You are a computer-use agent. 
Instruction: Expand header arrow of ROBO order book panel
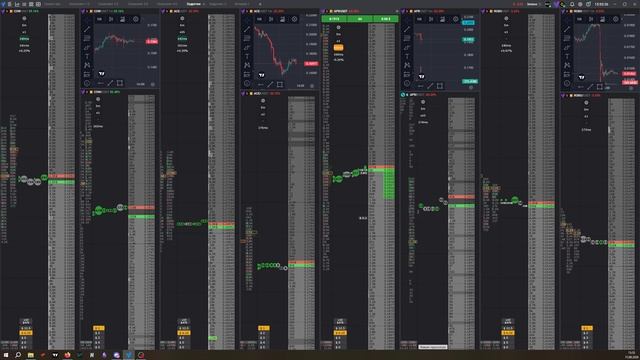(487, 11)
